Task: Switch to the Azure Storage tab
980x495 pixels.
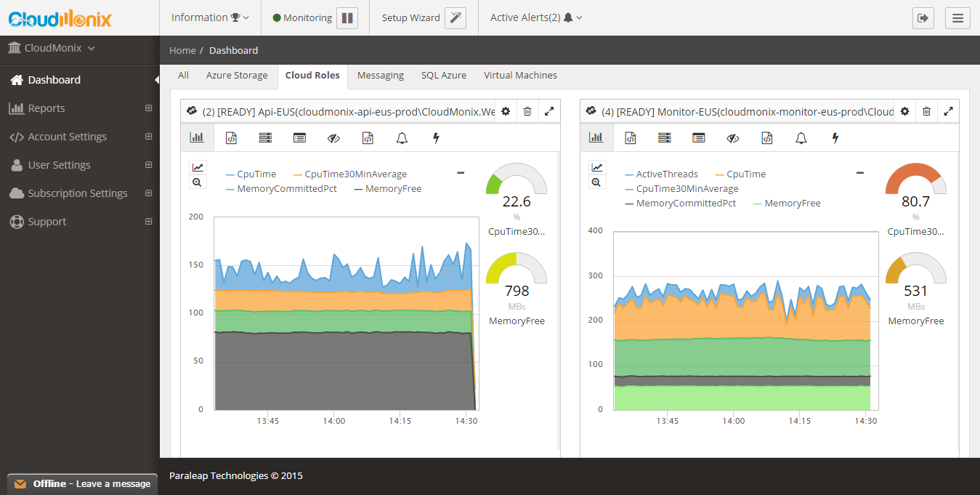Action: coord(237,76)
